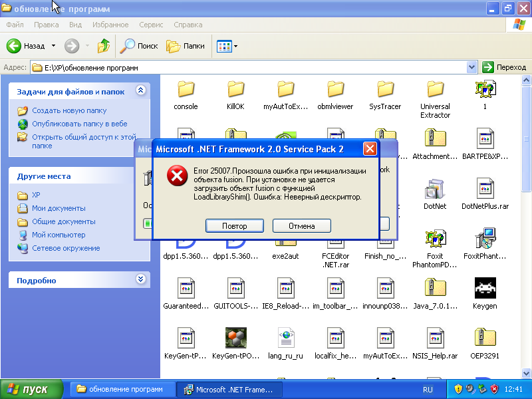Open the Назад history dropdown arrow
Screen dimensions: 532x399
pyautogui.click(x=54, y=46)
